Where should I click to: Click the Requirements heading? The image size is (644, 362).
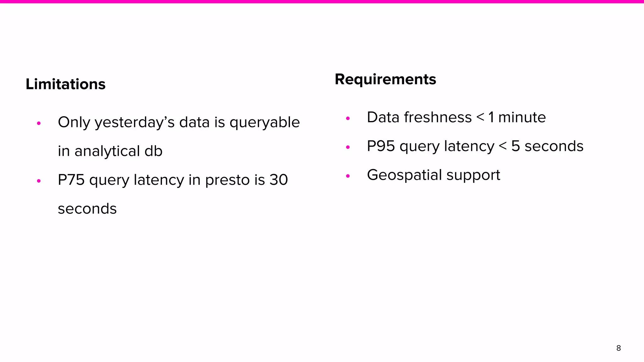(385, 79)
